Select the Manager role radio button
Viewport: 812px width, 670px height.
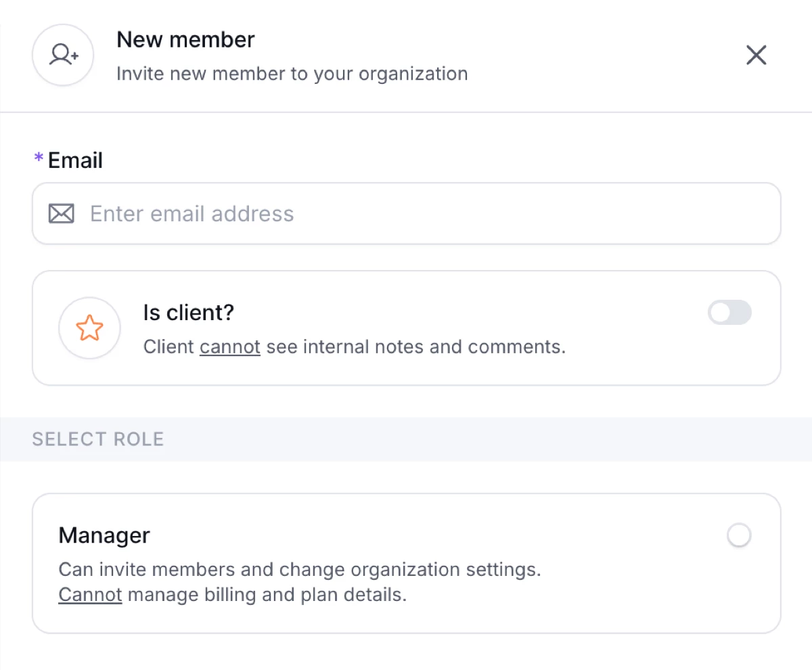tap(739, 535)
